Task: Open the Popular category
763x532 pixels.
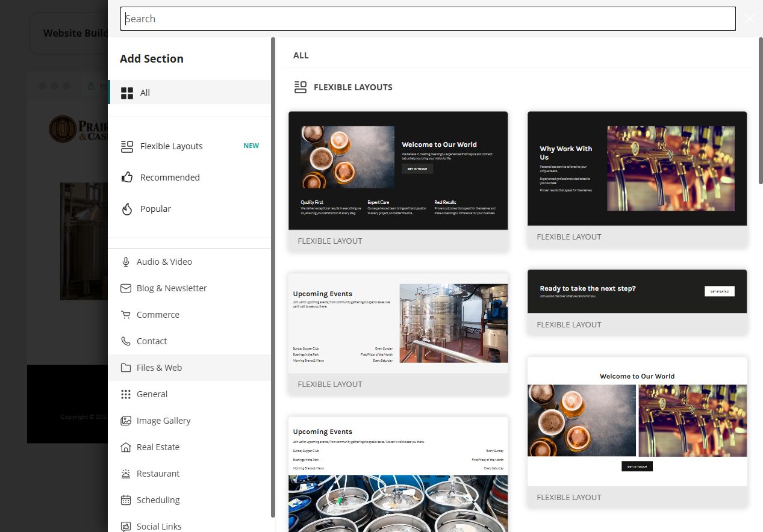Action: (189, 209)
